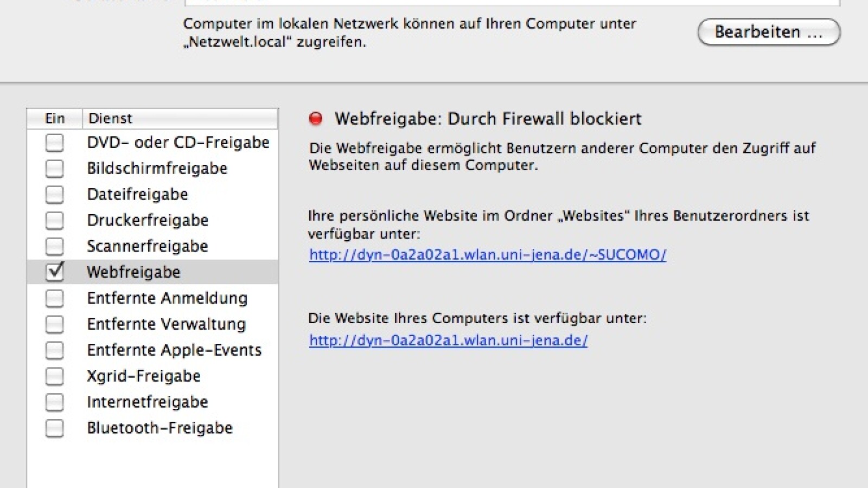
Task: Enable the Scannerfreigabe checkbox
Action: (54, 247)
